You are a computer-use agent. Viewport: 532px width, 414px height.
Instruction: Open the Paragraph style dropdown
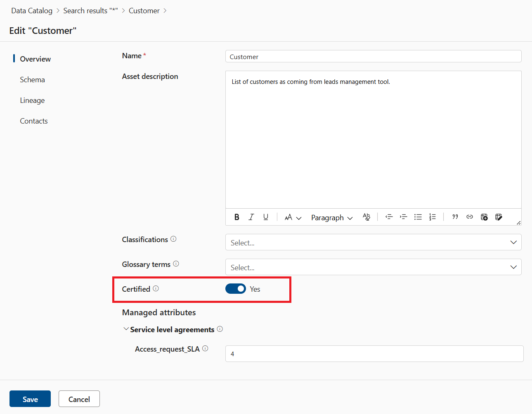(x=332, y=217)
